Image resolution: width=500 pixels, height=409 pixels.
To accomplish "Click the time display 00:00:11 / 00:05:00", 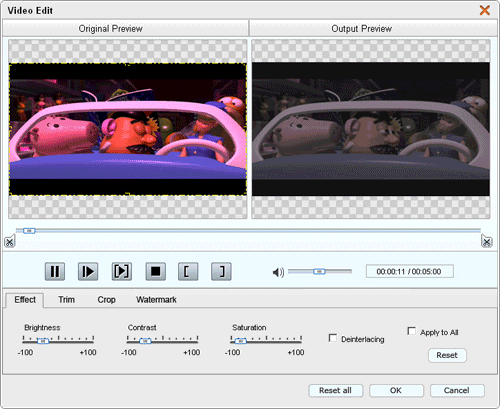I will (410, 271).
